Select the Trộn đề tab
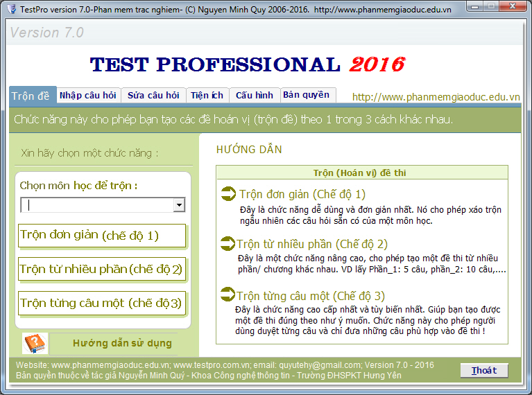 [31, 96]
